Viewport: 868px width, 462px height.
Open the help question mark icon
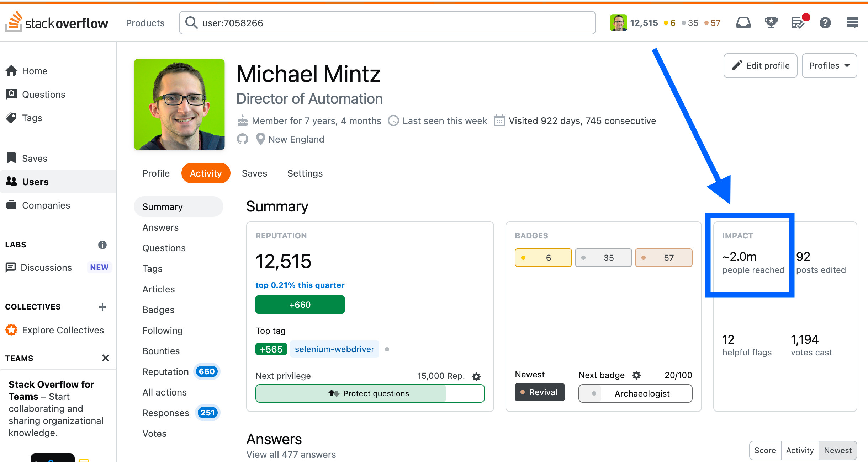825,23
